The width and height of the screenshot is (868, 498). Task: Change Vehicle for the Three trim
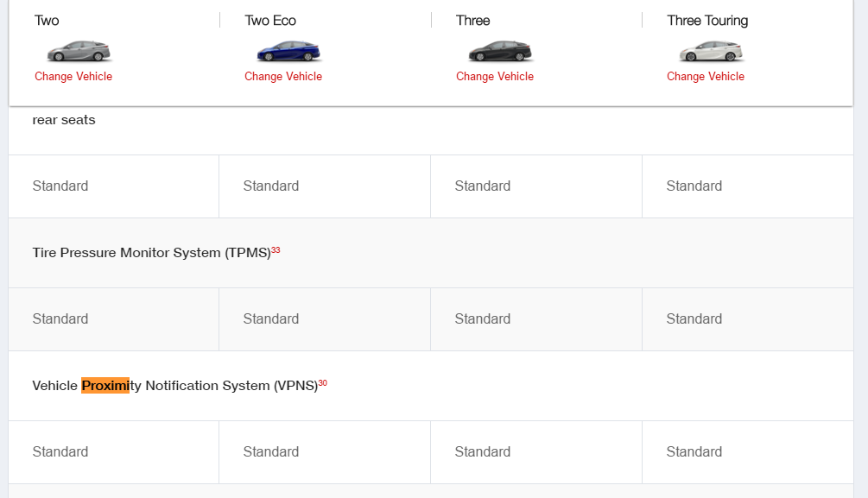(495, 76)
